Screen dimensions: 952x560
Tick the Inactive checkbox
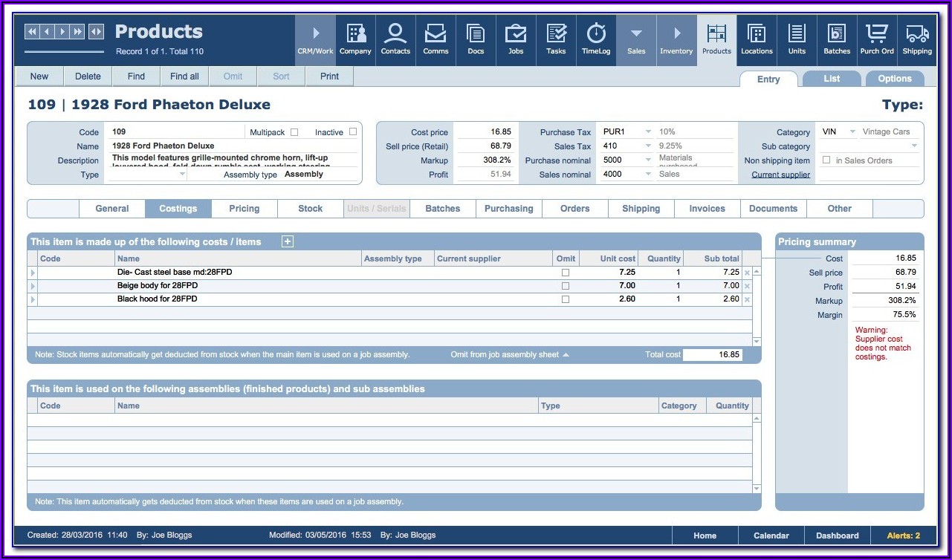pyautogui.click(x=353, y=132)
